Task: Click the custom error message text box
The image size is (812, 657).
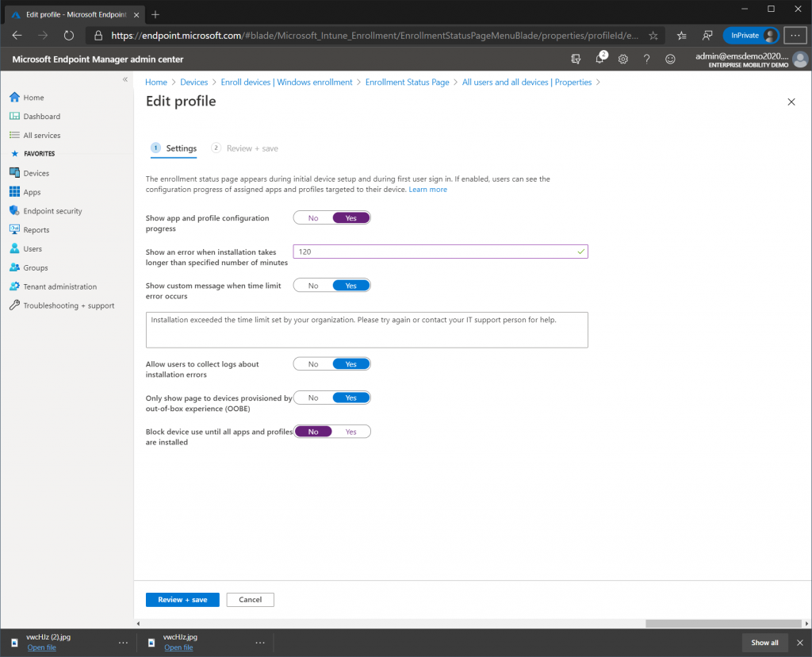Action: click(x=366, y=330)
